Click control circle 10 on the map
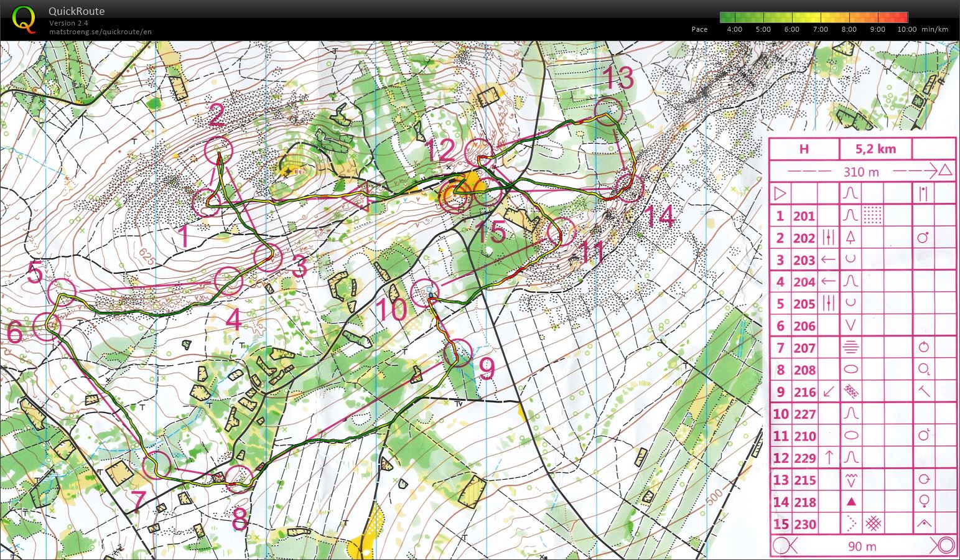The image size is (960, 560). coord(426,292)
